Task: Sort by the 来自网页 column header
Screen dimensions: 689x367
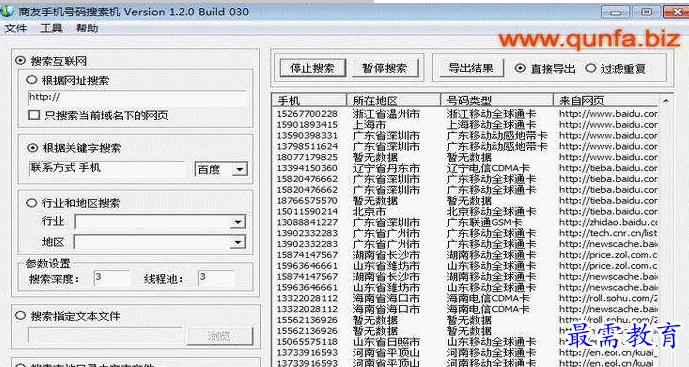Action: pos(606,101)
